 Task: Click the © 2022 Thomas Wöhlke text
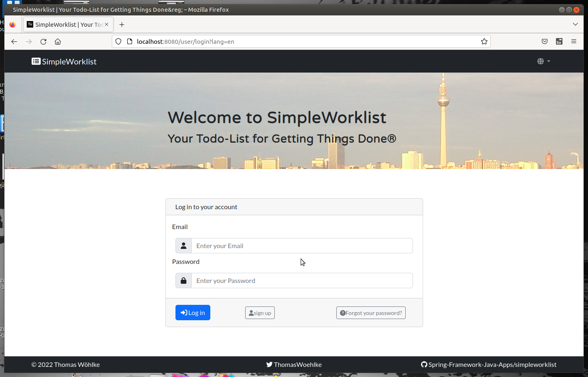(66, 364)
